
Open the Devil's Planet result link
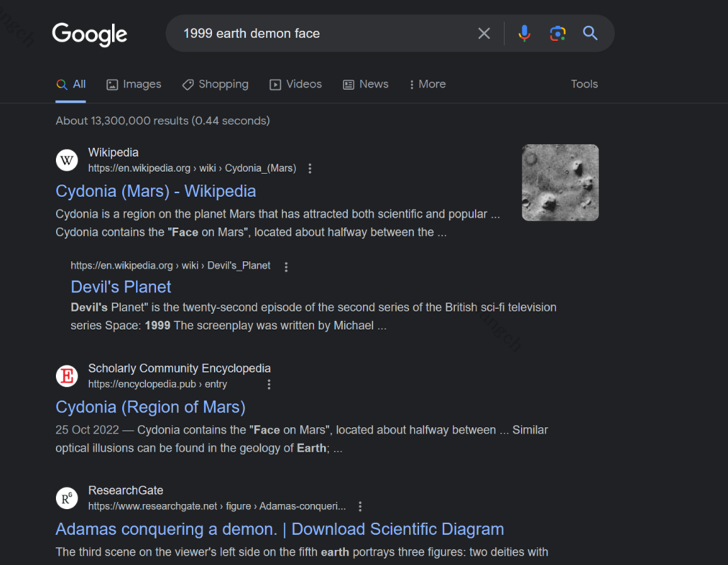click(121, 287)
